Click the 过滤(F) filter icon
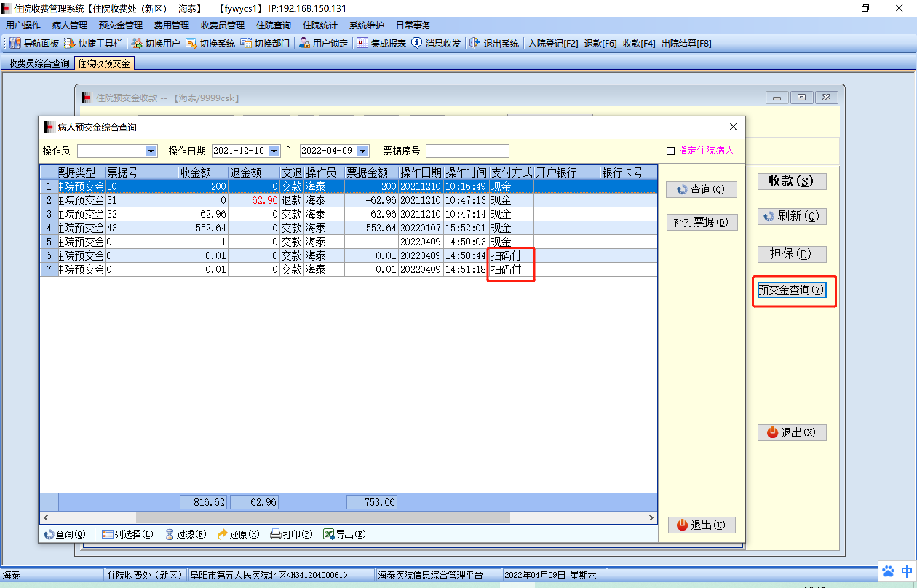This screenshot has width=917, height=588. (170, 534)
